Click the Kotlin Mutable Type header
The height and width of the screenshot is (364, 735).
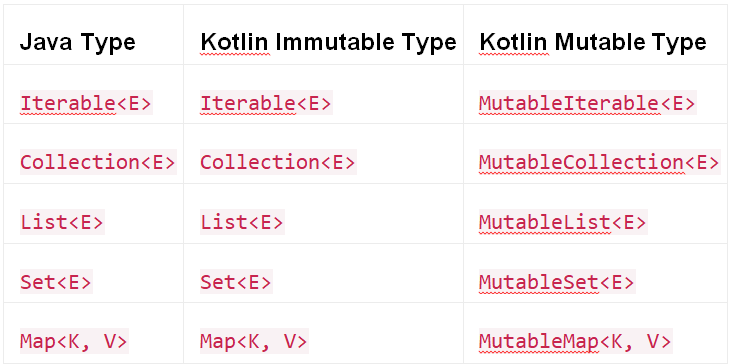(x=592, y=43)
